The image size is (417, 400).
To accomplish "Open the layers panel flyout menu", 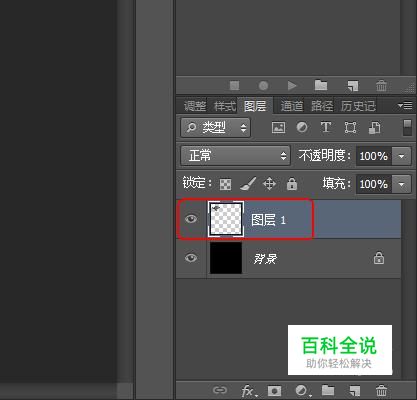I will [x=405, y=106].
